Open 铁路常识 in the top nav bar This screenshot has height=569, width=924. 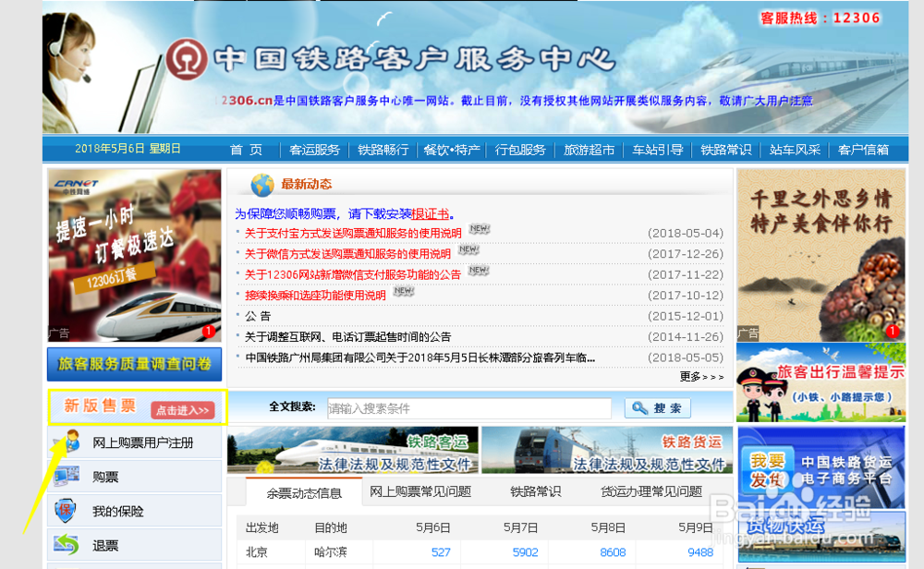(x=726, y=150)
